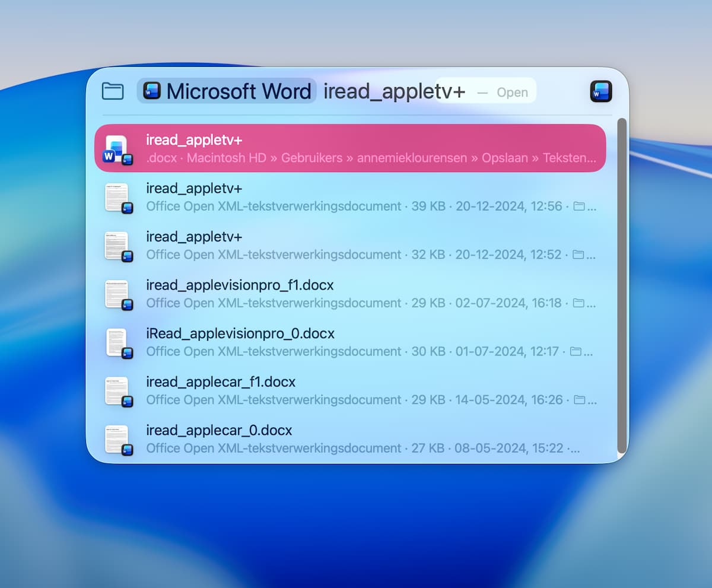Click the thumbnail of the 39 KB iread_appletv+ file
This screenshot has height=588, width=712.
[117, 198]
